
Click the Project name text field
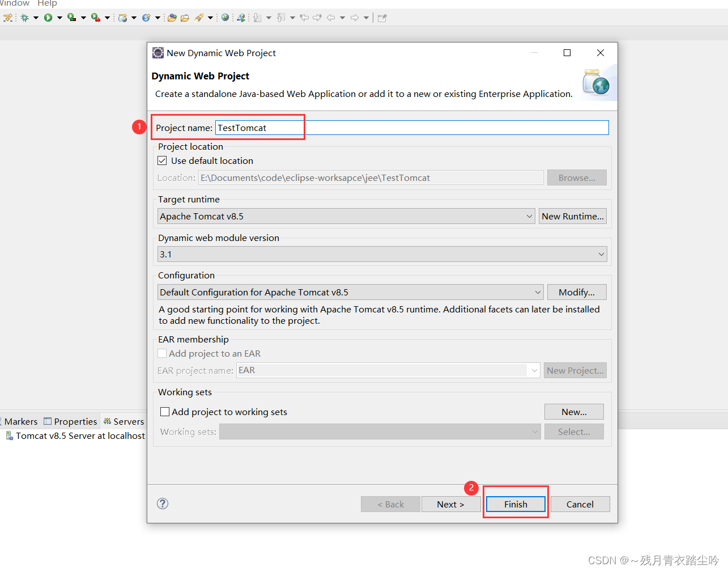412,128
